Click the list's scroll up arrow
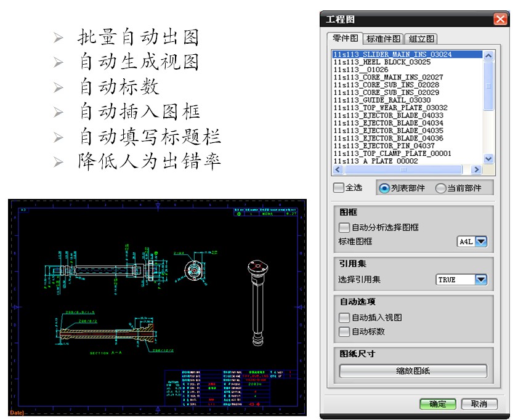The image size is (526, 420). tap(488, 55)
